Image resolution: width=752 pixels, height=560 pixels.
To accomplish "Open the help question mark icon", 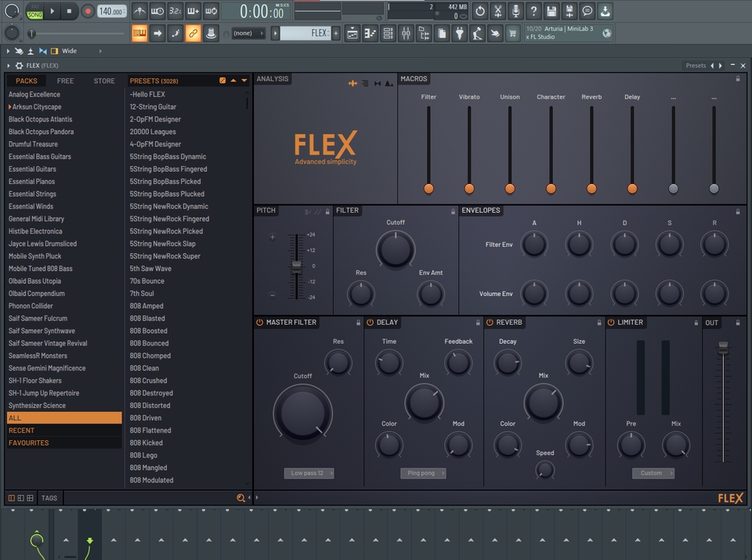I will click(533, 10).
